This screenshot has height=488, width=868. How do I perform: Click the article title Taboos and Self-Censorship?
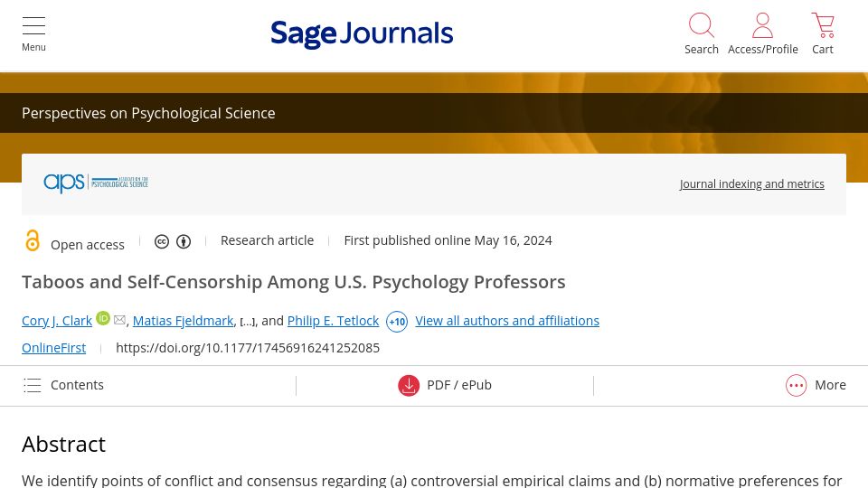[293, 282]
